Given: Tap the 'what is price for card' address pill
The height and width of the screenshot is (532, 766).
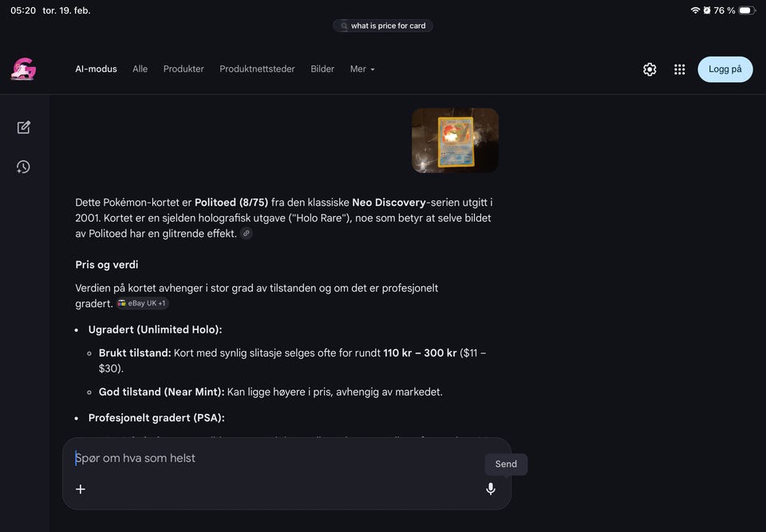Looking at the screenshot, I should (383, 26).
